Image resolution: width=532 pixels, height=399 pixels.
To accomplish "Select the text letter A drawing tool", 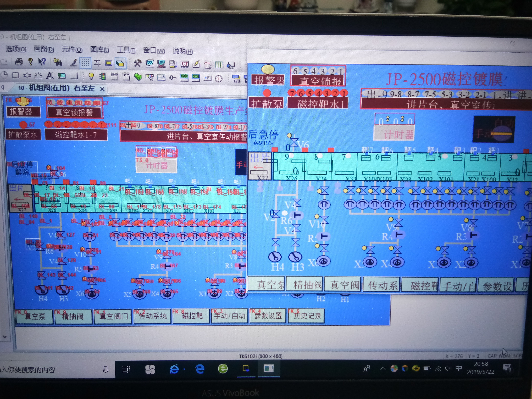I will 50,76.
